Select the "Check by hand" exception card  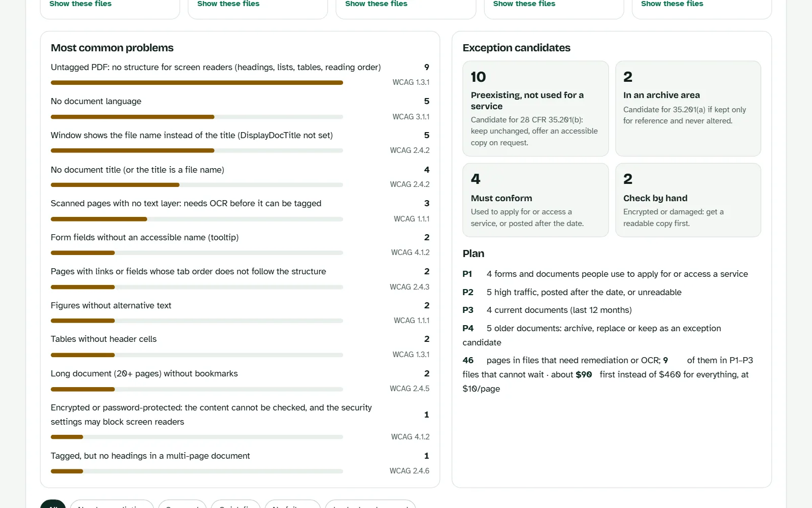(x=688, y=200)
